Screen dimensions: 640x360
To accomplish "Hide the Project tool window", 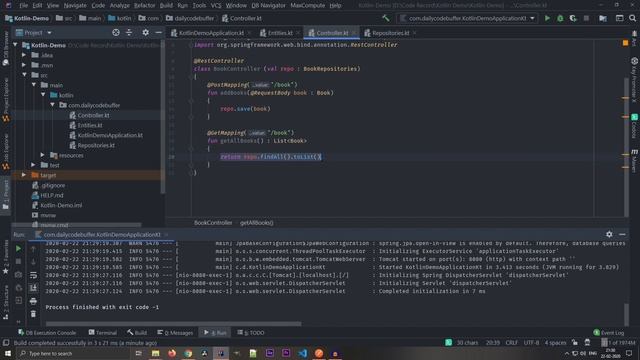I will coord(158,33).
